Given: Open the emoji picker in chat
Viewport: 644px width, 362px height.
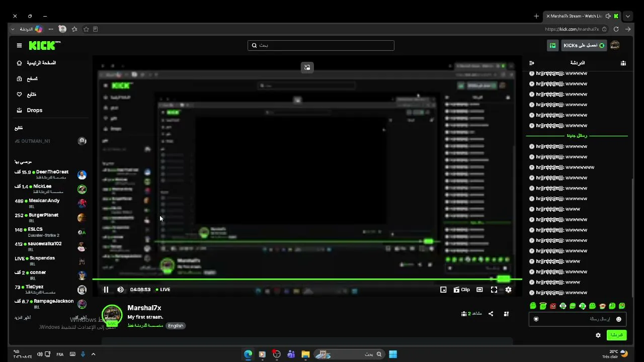Looking at the screenshot, I should click(x=619, y=319).
